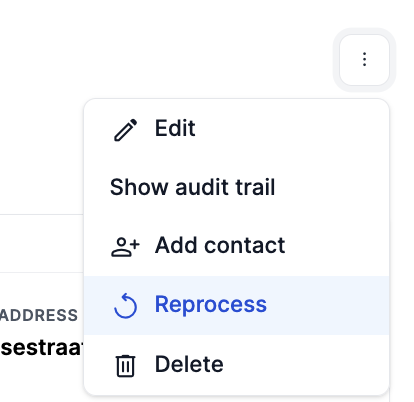Click the plus sign on the contact icon
The width and height of the screenshot is (414, 402).
(135, 245)
